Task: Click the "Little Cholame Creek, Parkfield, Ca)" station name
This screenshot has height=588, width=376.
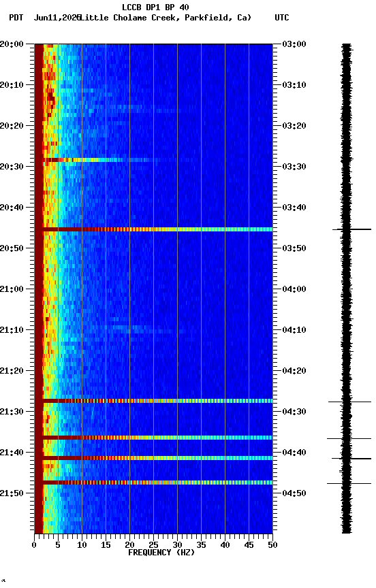Action: tap(166, 18)
